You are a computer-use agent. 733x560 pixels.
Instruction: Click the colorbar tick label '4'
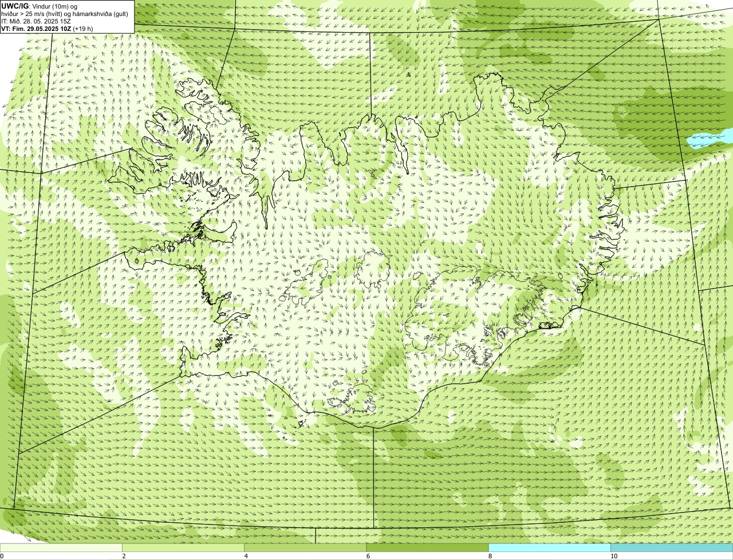(x=246, y=556)
